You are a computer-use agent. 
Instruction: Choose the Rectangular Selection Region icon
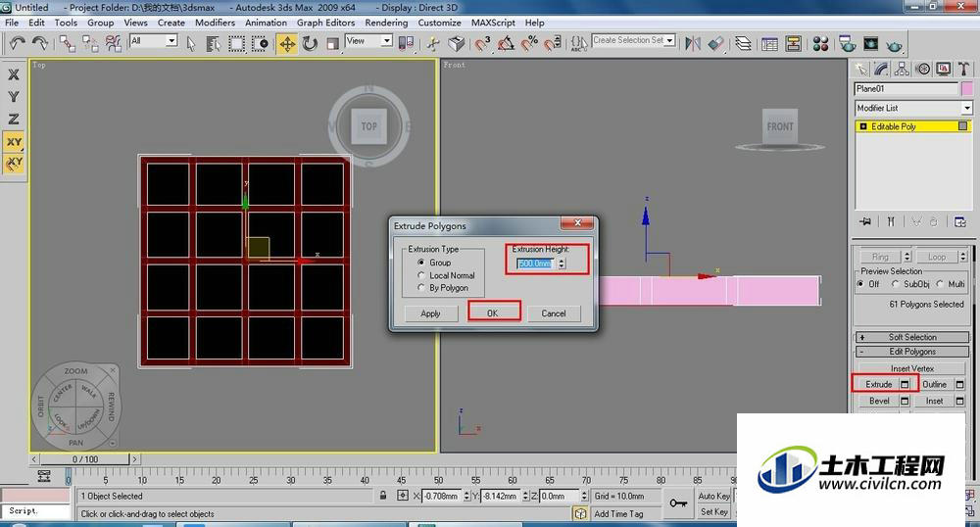[236, 43]
